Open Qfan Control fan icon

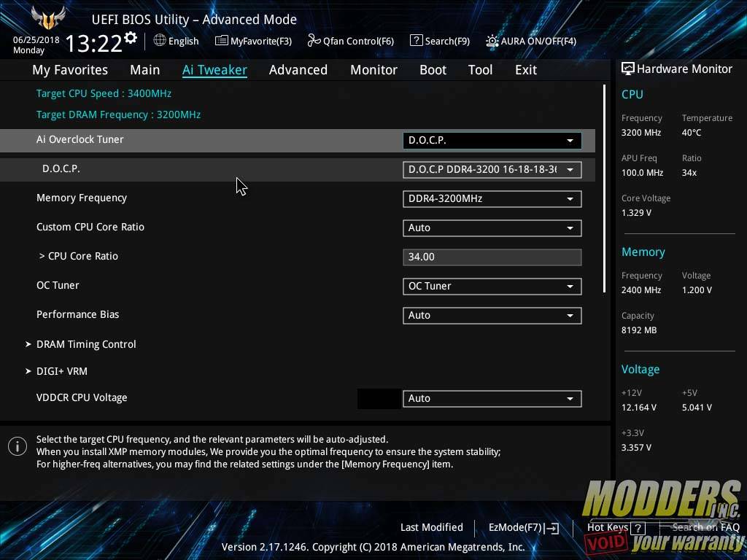point(314,41)
